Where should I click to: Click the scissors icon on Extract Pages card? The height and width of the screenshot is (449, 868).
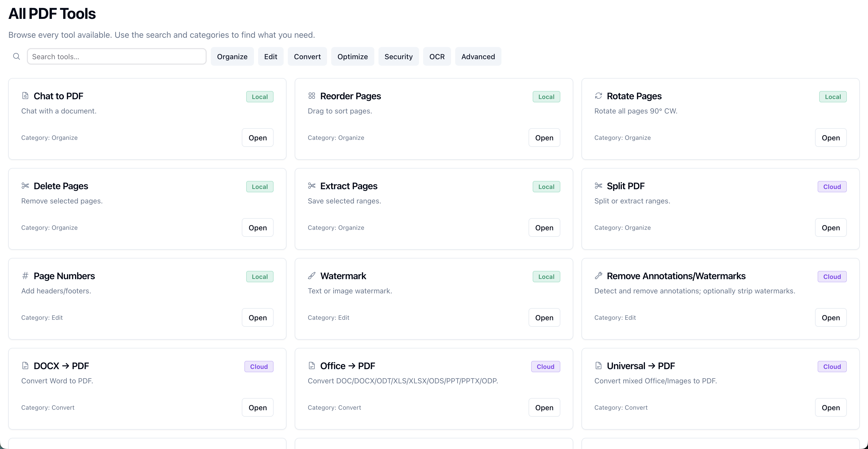[x=312, y=186]
